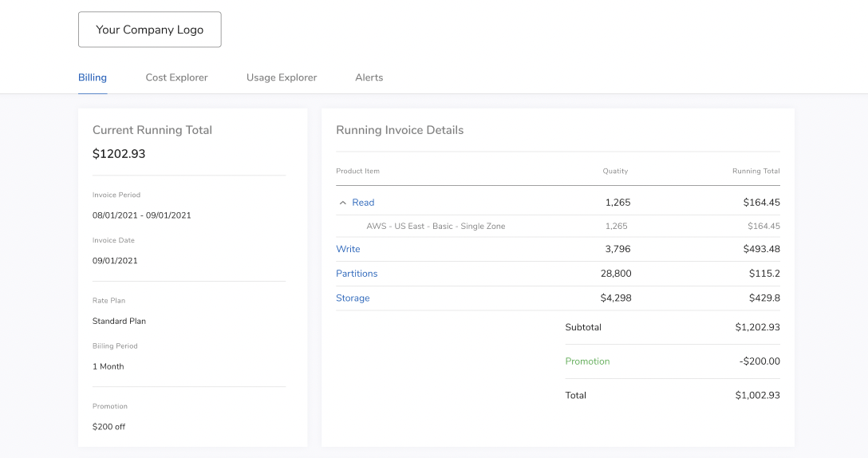
Task: Select the Billing tab
Action: click(x=93, y=77)
